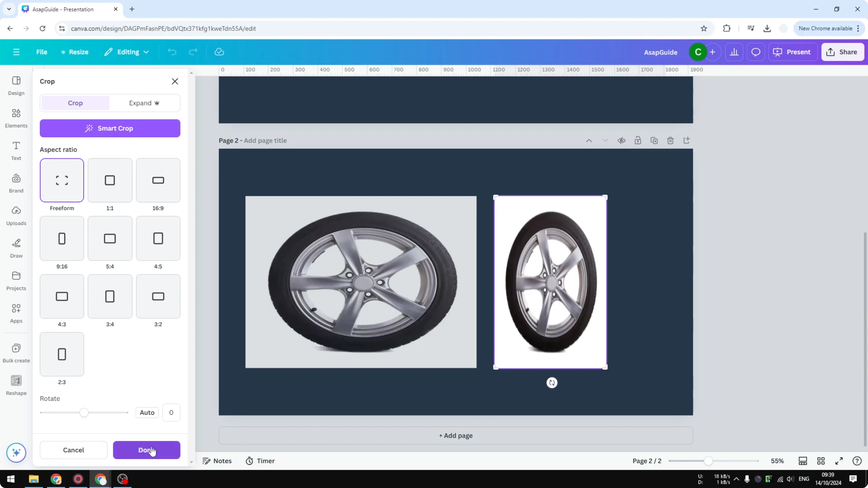
Task: Apply Smart Crop to the image
Action: tap(110, 128)
